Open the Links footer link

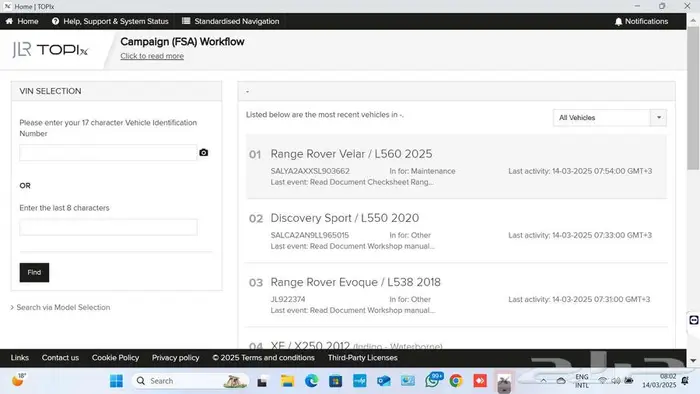point(20,358)
